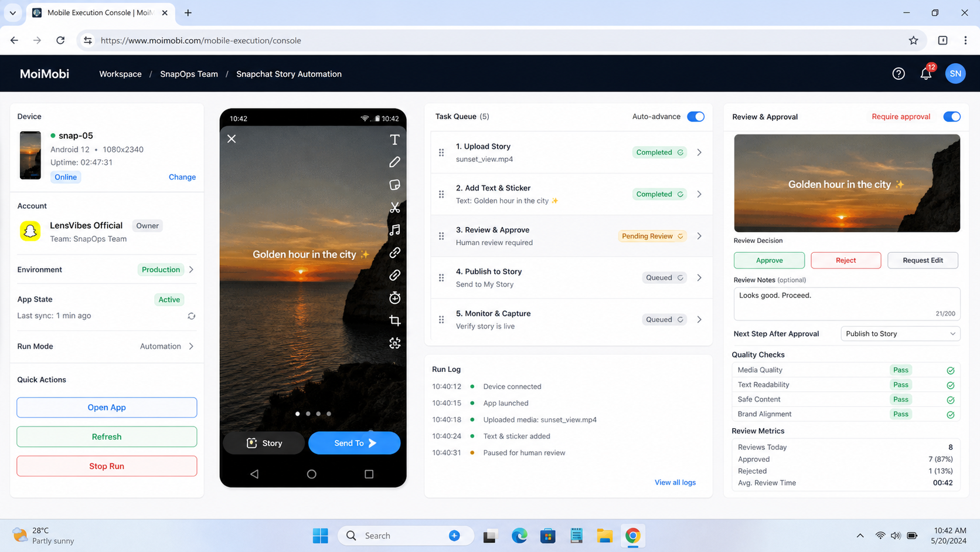
Task: Add music with the note icon
Action: [394, 230]
